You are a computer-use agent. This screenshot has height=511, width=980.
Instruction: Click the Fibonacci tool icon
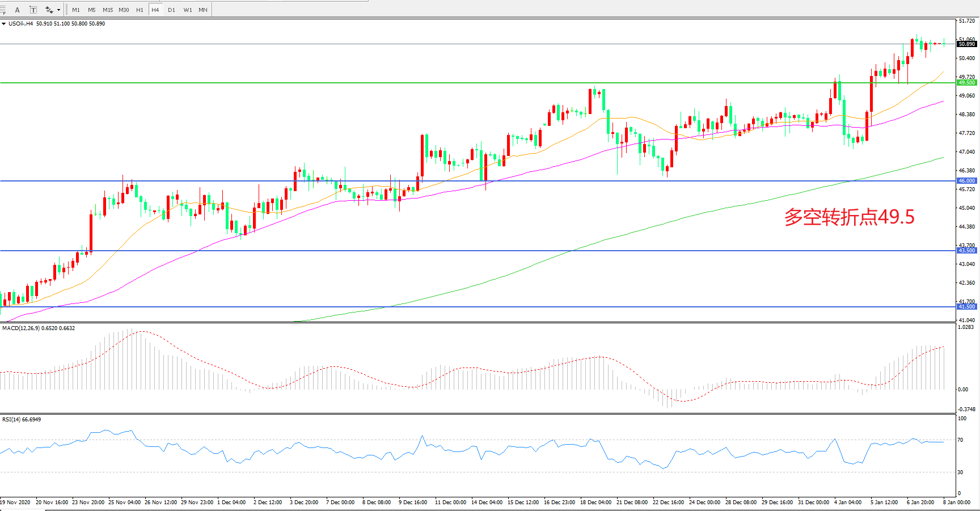coord(3,10)
